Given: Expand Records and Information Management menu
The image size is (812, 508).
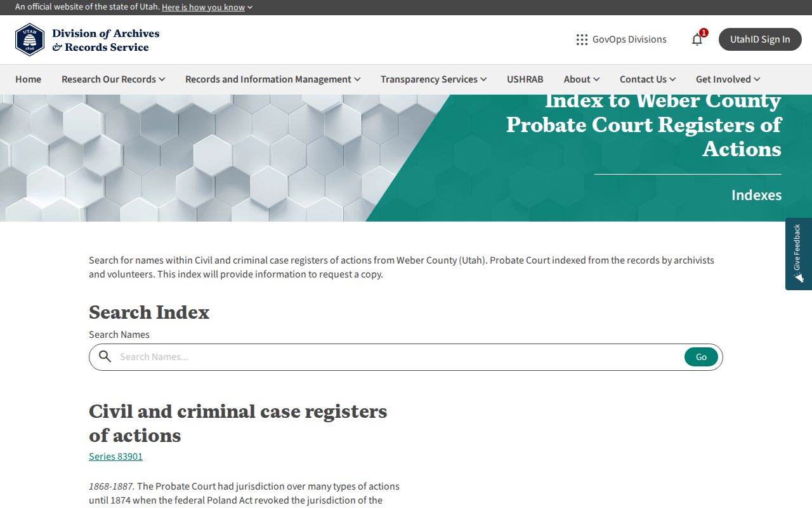Looking at the screenshot, I should (x=273, y=79).
